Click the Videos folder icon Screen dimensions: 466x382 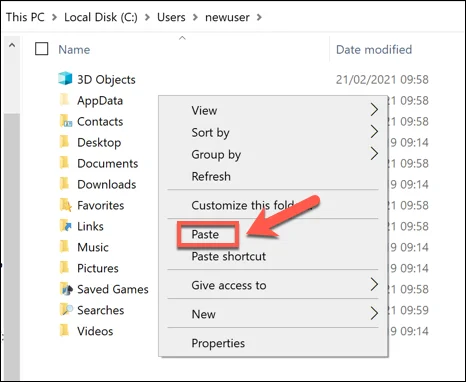[64, 331]
